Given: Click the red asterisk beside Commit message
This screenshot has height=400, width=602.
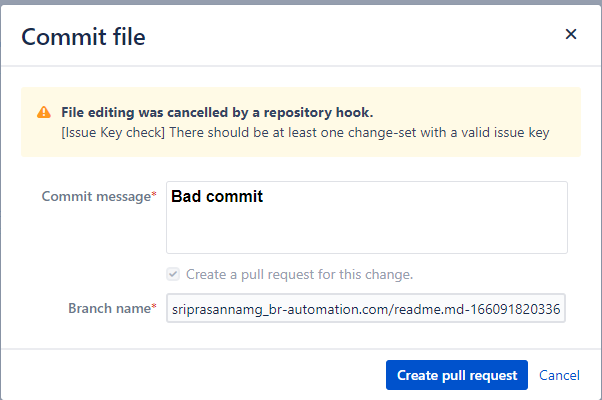Looking at the screenshot, I should coord(153,196).
